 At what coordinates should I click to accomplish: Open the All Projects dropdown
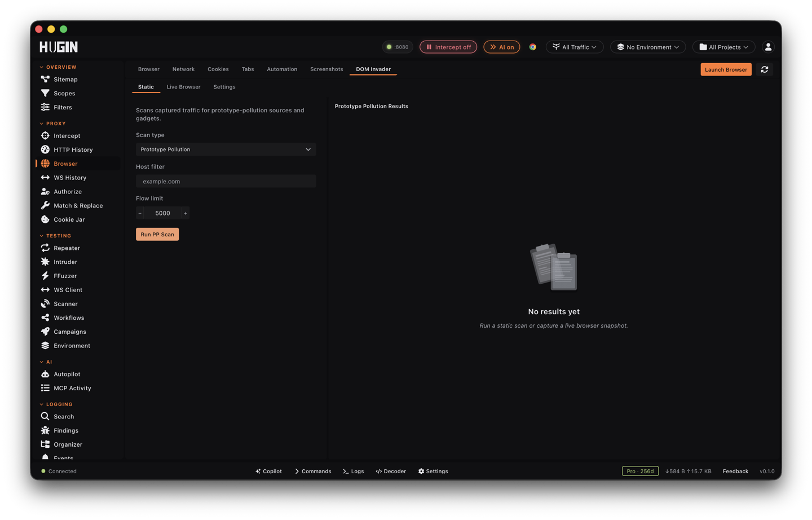coord(723,47)
